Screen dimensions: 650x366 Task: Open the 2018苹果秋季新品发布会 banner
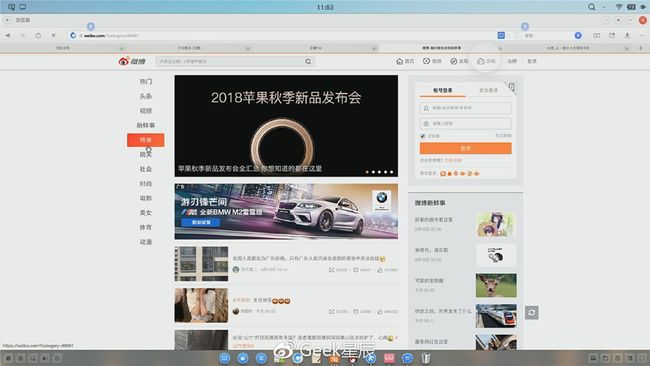(x=286, y=126)
